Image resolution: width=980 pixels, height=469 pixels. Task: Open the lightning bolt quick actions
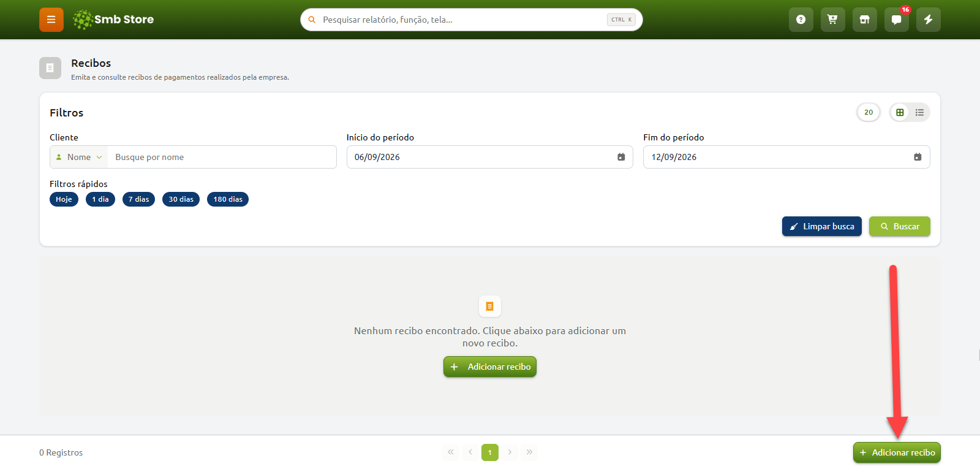click(928, 20)
